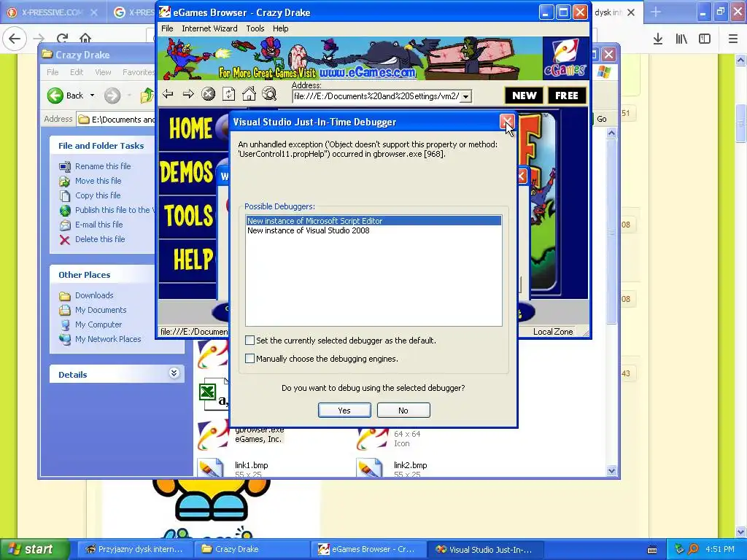Viewport: 747px width, 560px height.
Task: Click the FREE button in eGames Browser
Action: coord(566,96)
